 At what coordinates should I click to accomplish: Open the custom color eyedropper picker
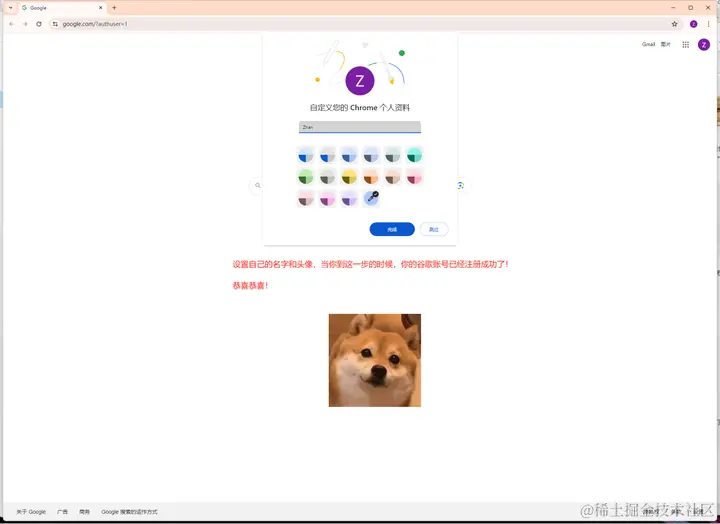pos(371,198)
